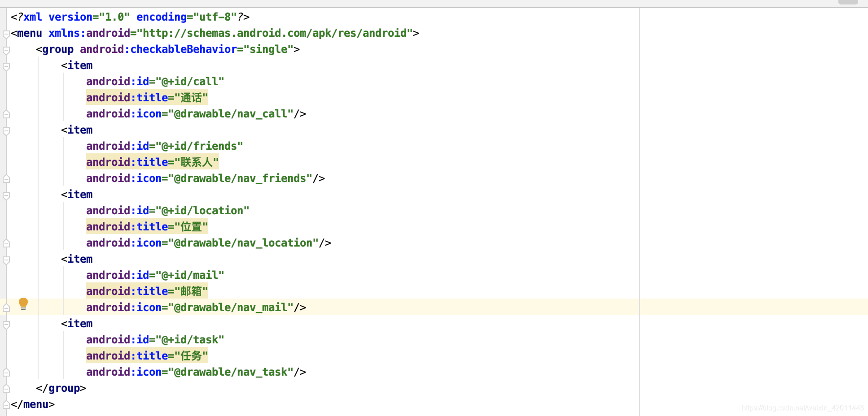Click fold end marker at closing menu tag
This screenshot has height=416, width=868.
click(x=6, y=405)
